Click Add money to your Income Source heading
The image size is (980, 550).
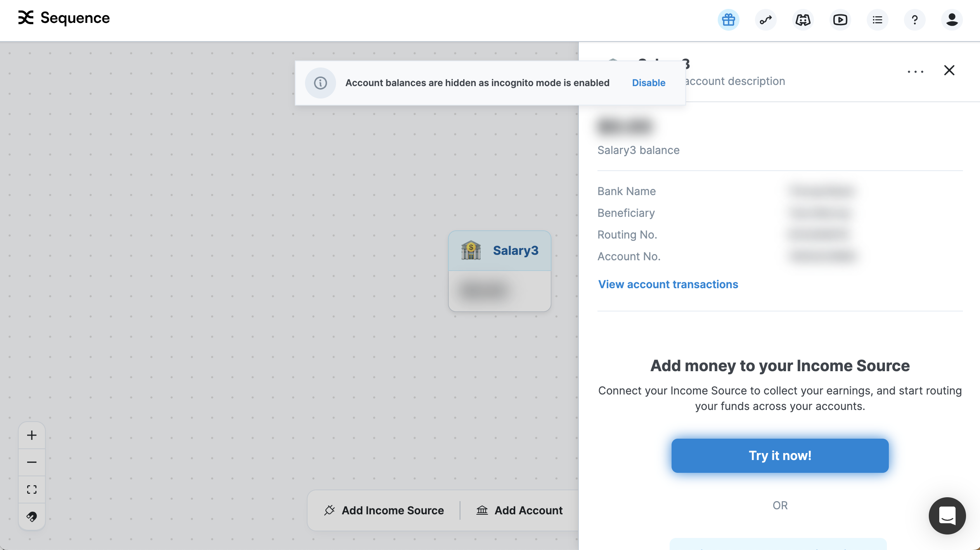pos(780,365)
